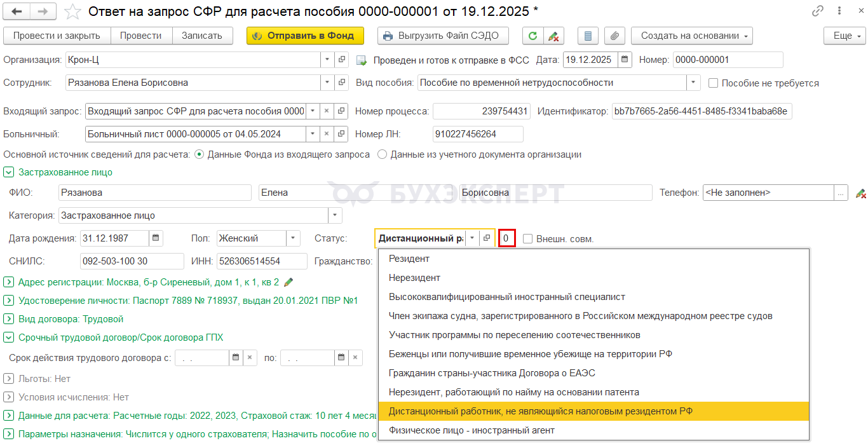Open calendar for contract end date
The image size is (868, 443).
tap(341, 357)
